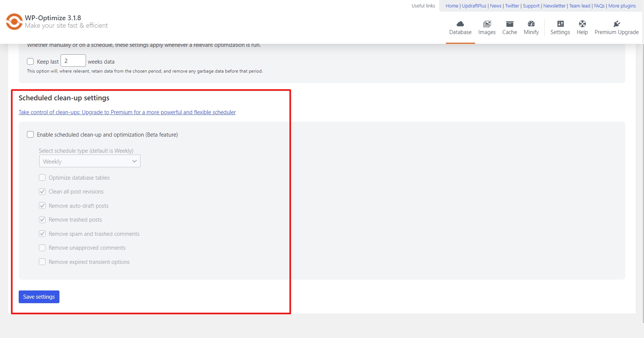Open the Help lifebuoy icon
Viewport: 644px width, 338px height.
pyautogui.click(x=582, y=24)
